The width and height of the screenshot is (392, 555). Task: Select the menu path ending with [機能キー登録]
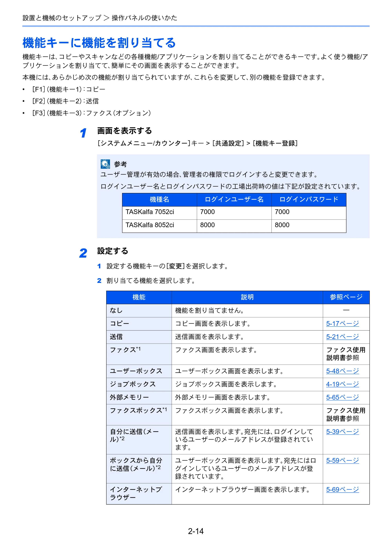(x=198, y=143)
